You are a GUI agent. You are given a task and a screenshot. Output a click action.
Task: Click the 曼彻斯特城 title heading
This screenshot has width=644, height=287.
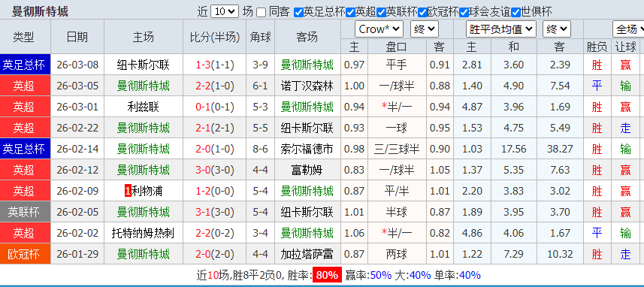[40, 11]
